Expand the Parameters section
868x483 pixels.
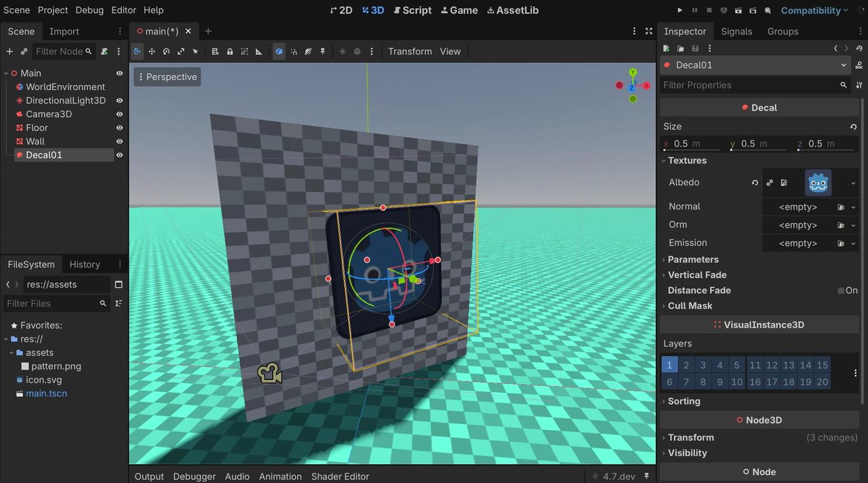(x=693, y=260)
